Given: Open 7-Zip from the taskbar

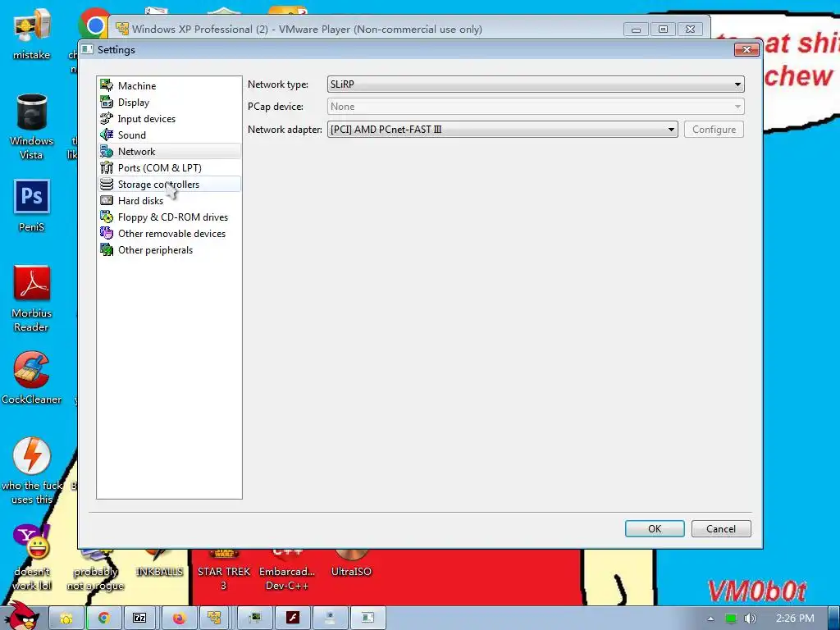Looking at the screenshot, I should point(139,619).
